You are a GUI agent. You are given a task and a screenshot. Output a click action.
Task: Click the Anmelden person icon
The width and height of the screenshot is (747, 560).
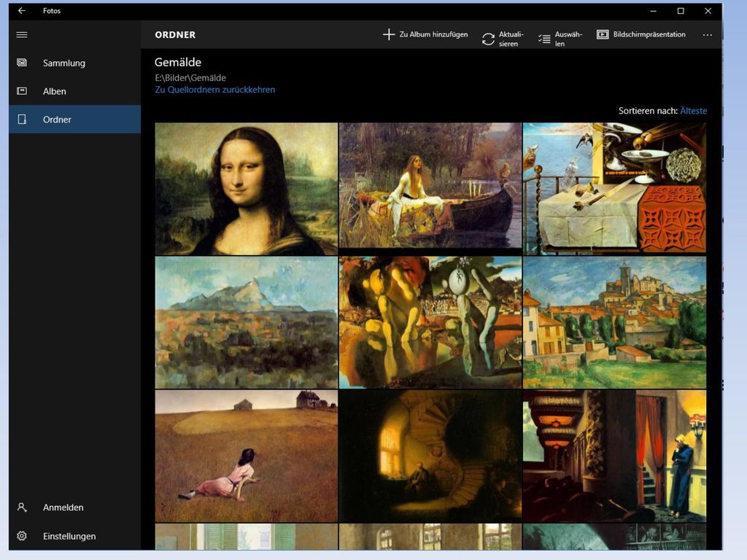(22, 507)
